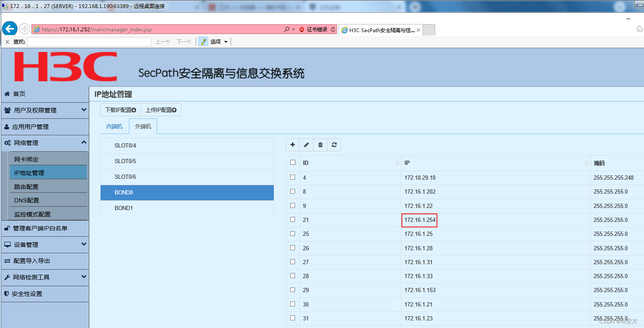Check the row with ID 4
This screenshot has width=644, height=328.
click(x=292, y=177)
